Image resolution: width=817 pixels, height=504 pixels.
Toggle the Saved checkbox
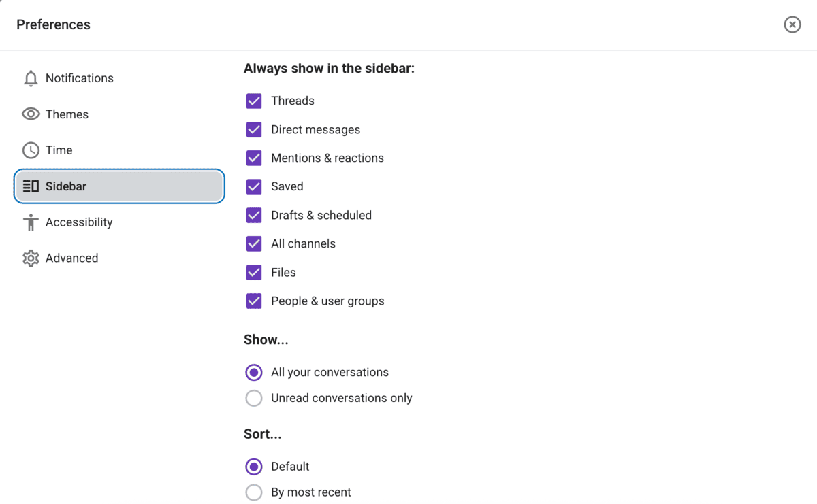coord(253,186)
